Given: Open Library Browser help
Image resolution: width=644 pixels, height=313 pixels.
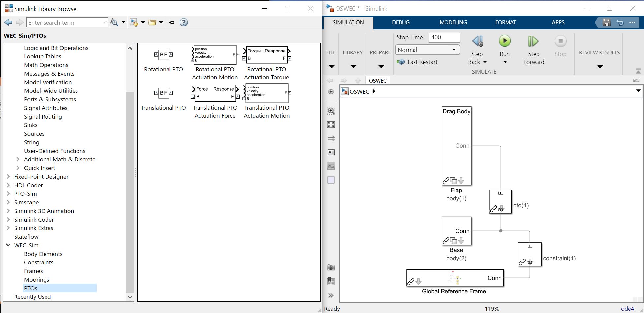Looking at the screenshot, I should [x=184, y=22].
